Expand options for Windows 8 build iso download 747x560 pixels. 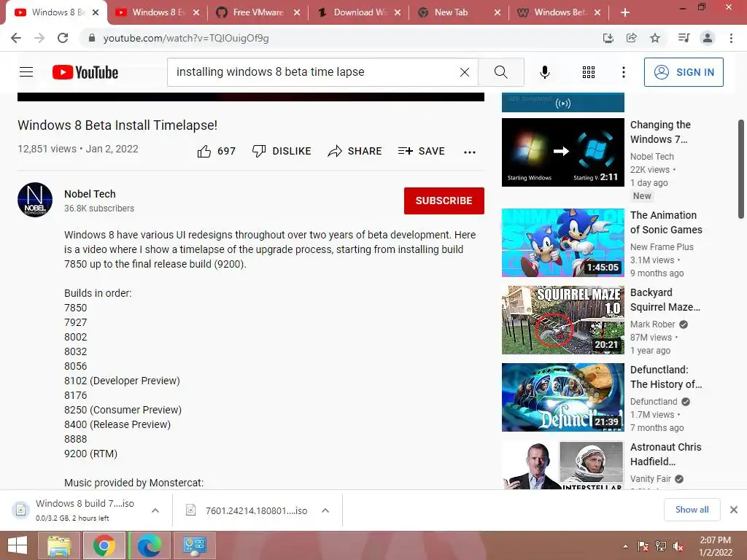tap(155, 510)
